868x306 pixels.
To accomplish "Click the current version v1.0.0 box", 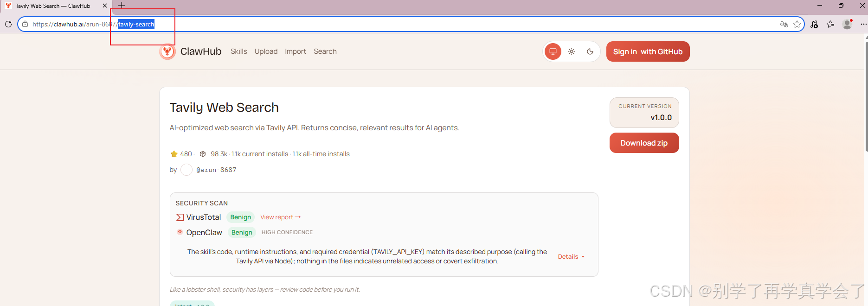I will tap(644, 113).
